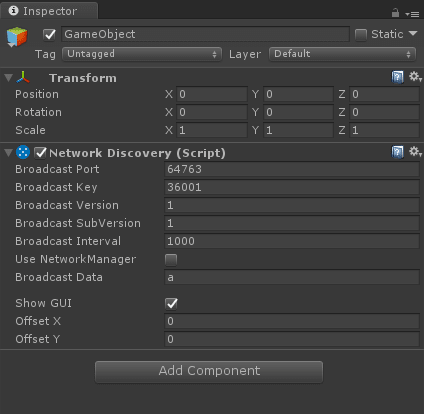Viewport: 424px width, 414px height.
Task: Click the Broadcast Data field
Action: coord(292,277)
